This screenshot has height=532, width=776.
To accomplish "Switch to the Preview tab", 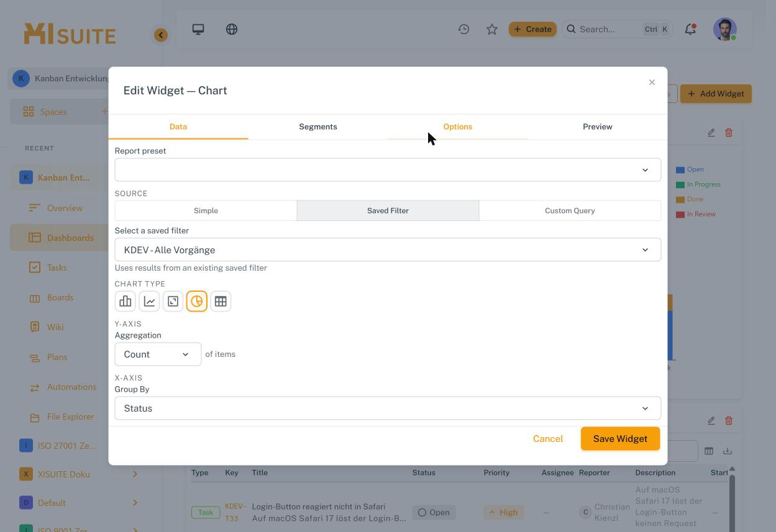I will (x=598, y=127).
